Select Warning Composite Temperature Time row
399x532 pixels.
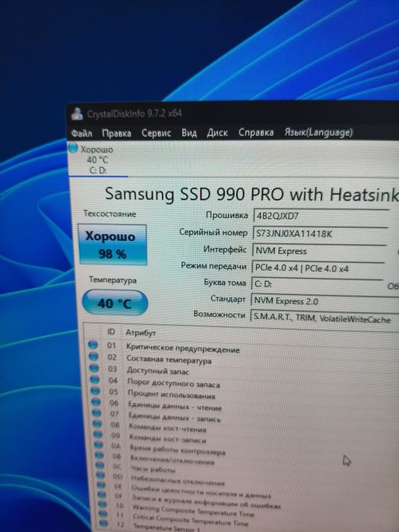click(x=193, y=510)
